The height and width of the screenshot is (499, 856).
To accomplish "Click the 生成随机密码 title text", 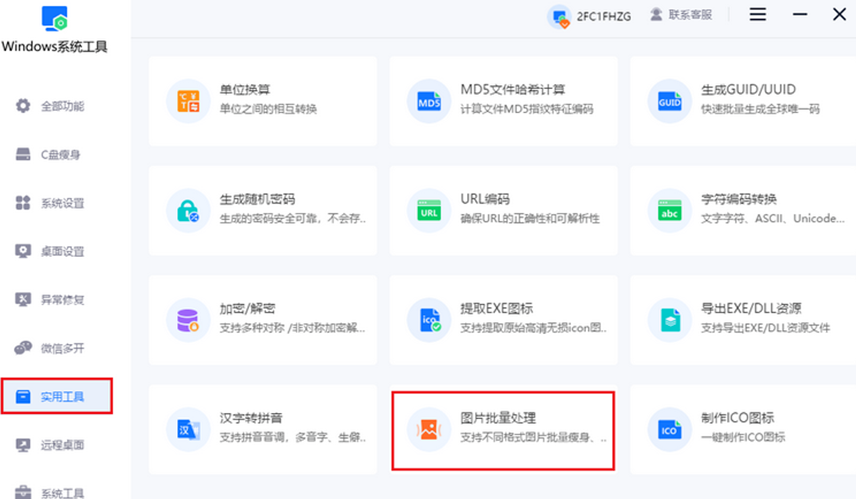I will pyautogui.click(x=258, y=199).
